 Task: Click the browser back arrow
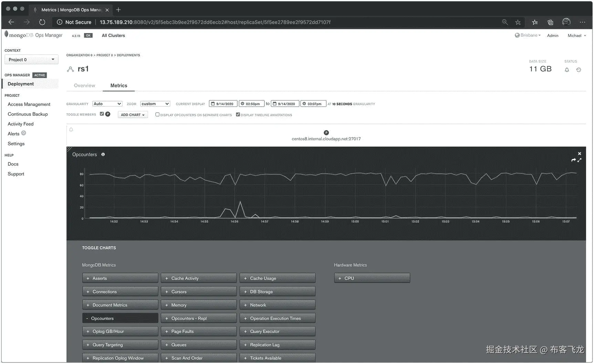point(11,22)
